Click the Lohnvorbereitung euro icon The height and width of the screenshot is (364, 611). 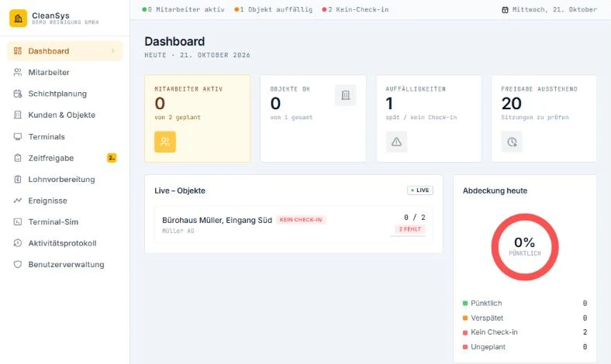(x=18, y=180)
